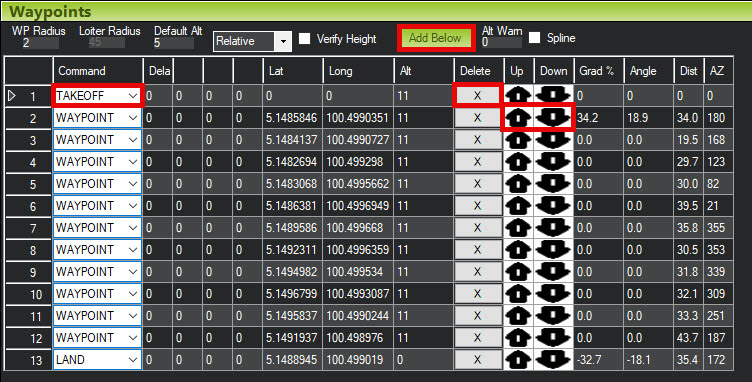Open the command dropdown in row 11
The height and width of the screenshot is (382, 752).
click(x=133, y=315)
